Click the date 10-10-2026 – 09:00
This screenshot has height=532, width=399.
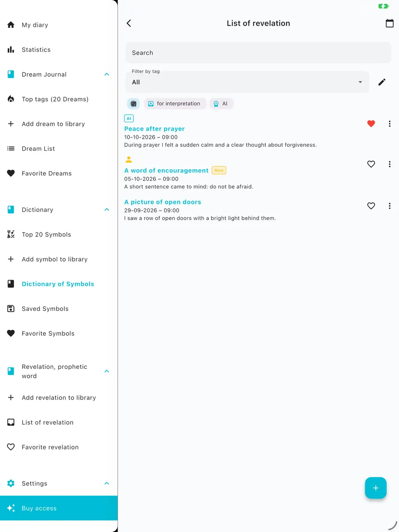[x=151, y=137]
